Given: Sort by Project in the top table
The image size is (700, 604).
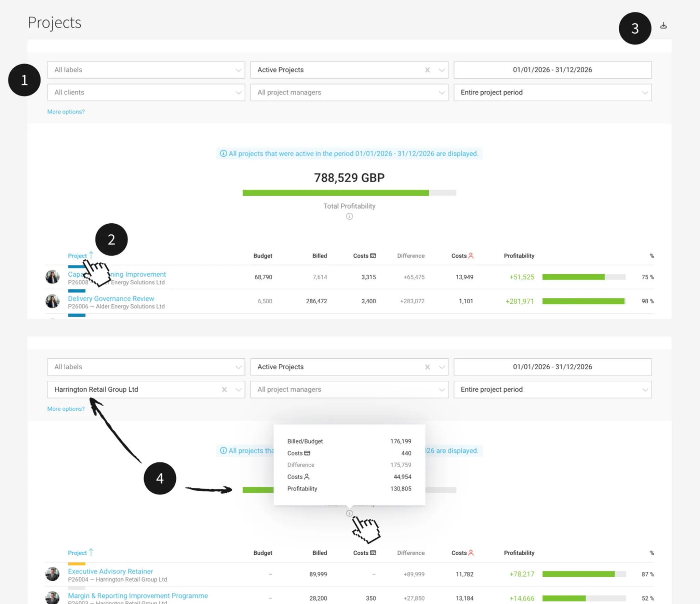Looking at the screenshot, I should 81,256.
